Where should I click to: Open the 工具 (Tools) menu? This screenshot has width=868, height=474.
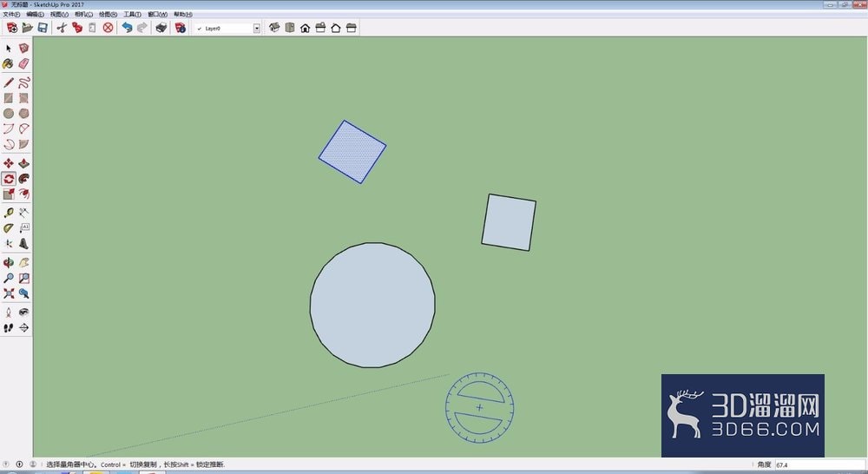[132, 15]
